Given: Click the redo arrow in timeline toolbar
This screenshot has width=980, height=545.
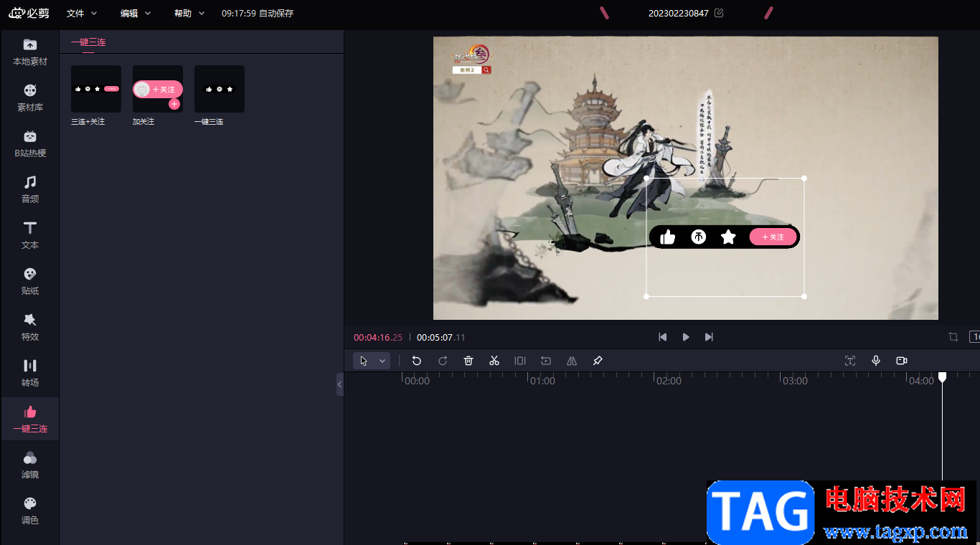Looking at the screenshot, I should 443,361.
